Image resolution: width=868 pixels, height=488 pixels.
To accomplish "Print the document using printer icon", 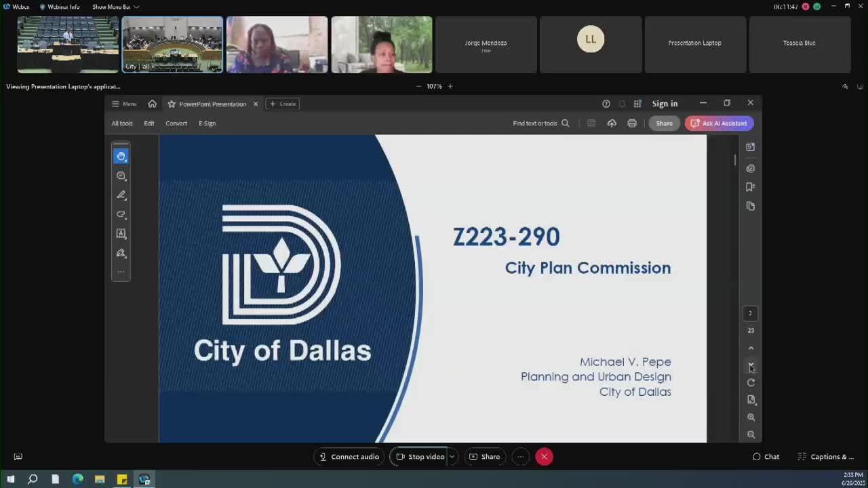I will 632,123.
